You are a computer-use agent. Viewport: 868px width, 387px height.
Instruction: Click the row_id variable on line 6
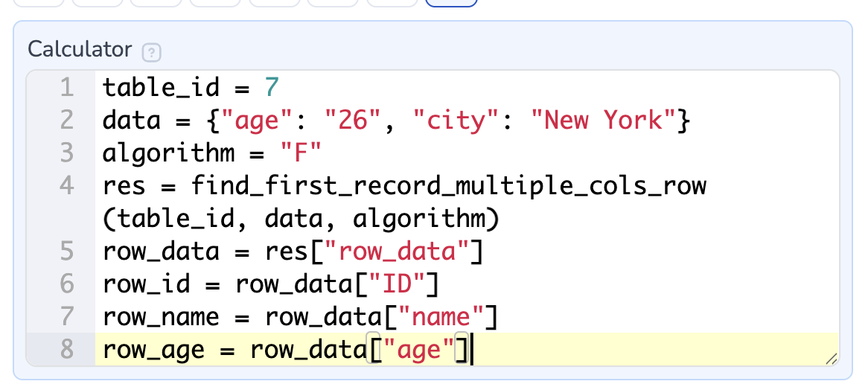coord(146,284)
